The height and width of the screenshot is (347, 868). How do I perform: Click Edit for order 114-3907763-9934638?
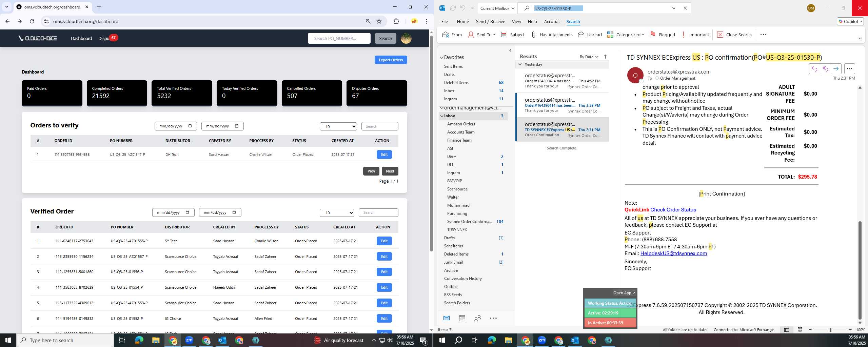(x=384, y=155)
